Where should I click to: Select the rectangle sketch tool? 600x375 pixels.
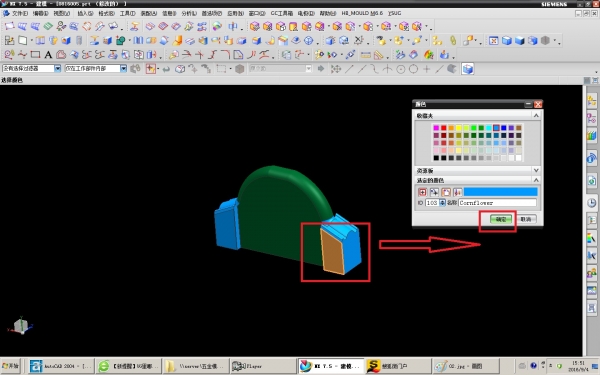pyautogui.click(x=35, y=55)
